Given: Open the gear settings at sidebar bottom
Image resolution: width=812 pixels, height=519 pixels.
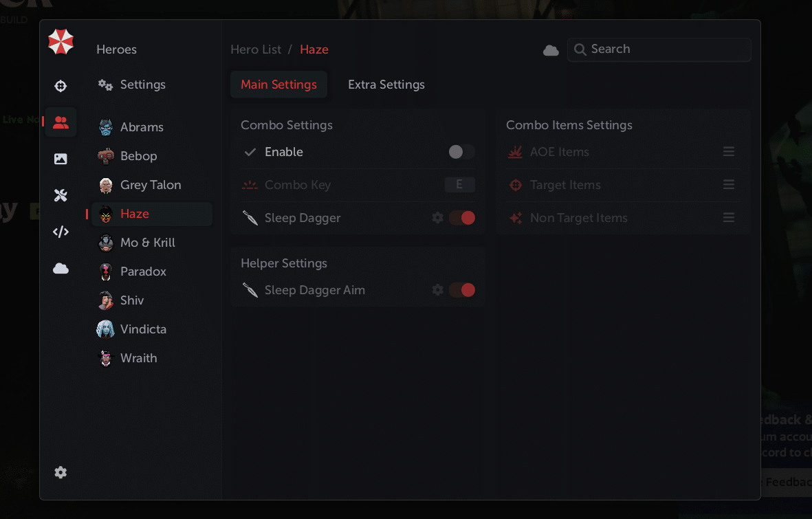Looking at the screenshot, I should click(x=61, y=472).
